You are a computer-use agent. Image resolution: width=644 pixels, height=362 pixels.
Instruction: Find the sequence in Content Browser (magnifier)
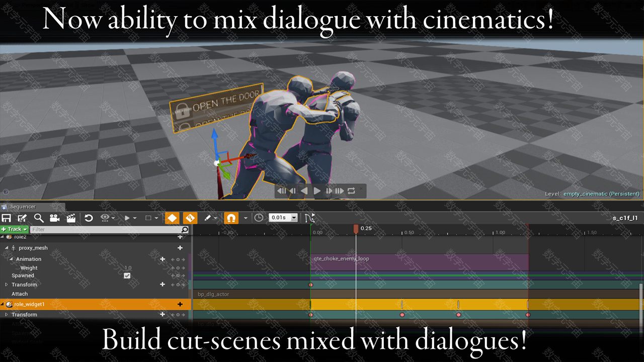(39, 218)
